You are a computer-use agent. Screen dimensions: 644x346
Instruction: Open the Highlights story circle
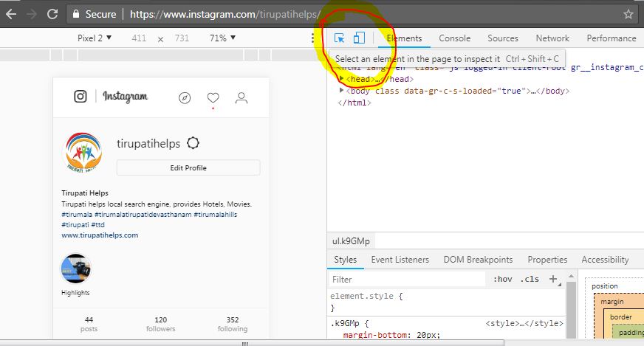coord(75,269)
